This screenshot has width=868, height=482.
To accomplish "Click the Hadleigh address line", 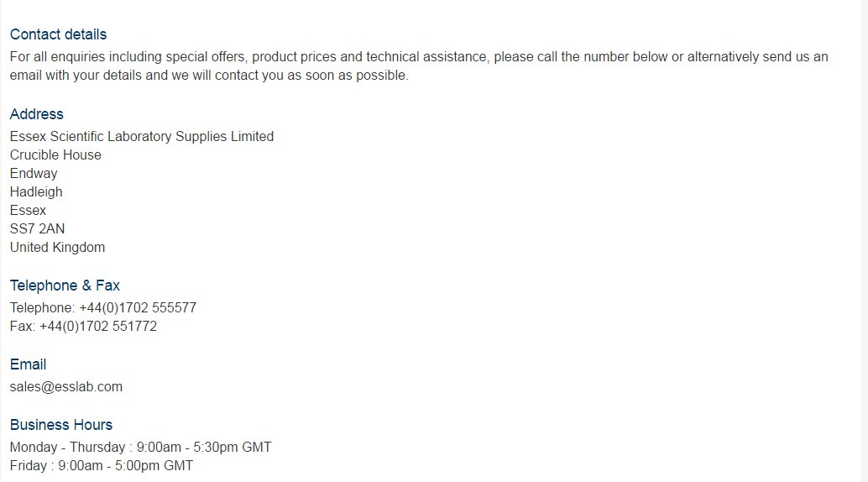I will tap(36, 191).
